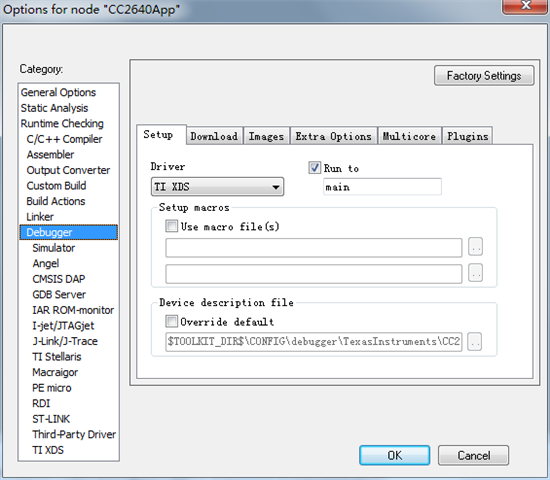
Task: Choose J-Link/J-Trace in category list
Action: click(x=65, y=341)
